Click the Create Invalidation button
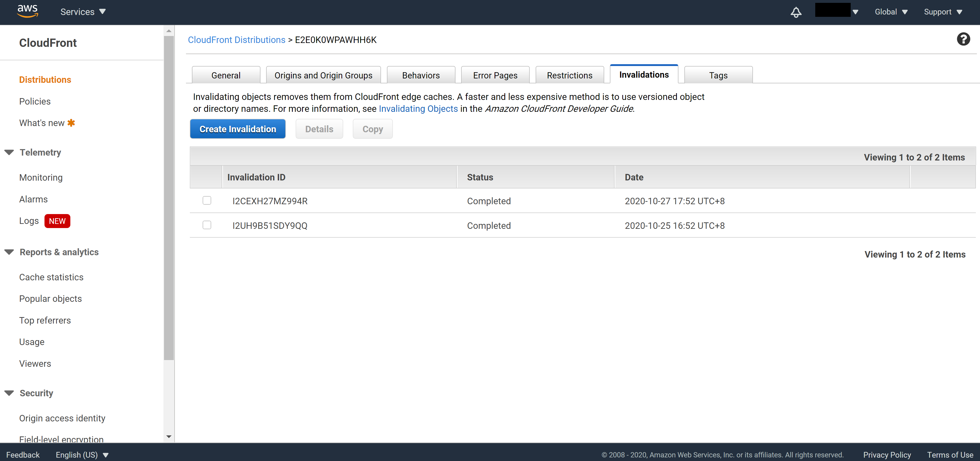 click(238, 129)
